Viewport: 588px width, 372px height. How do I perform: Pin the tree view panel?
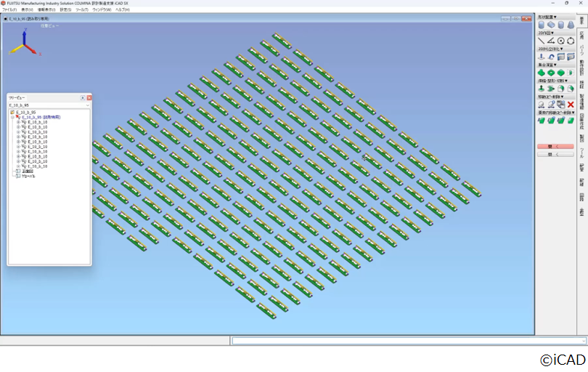click(x=83, y=97)
